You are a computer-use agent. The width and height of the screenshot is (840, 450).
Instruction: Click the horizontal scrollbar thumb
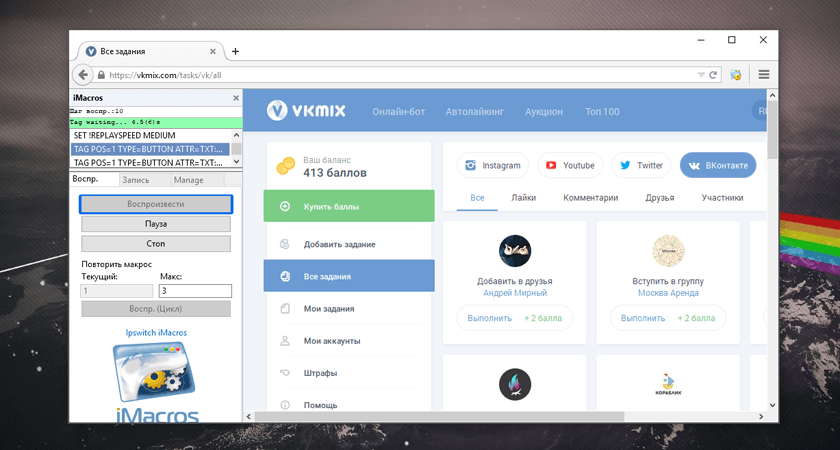click(439, 416)
